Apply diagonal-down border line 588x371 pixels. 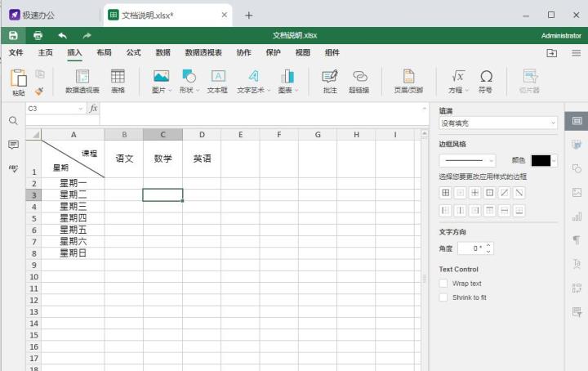coord(519,193)
